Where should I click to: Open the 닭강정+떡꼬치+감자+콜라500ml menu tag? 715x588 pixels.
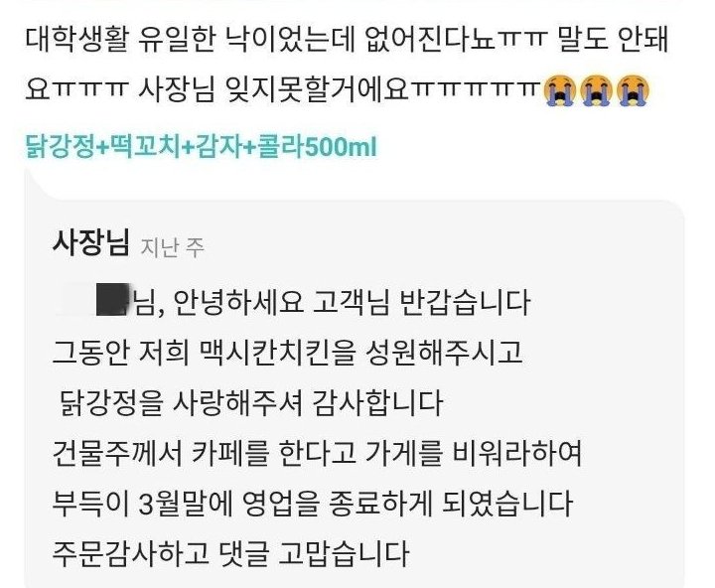click(x=201, y=147)
